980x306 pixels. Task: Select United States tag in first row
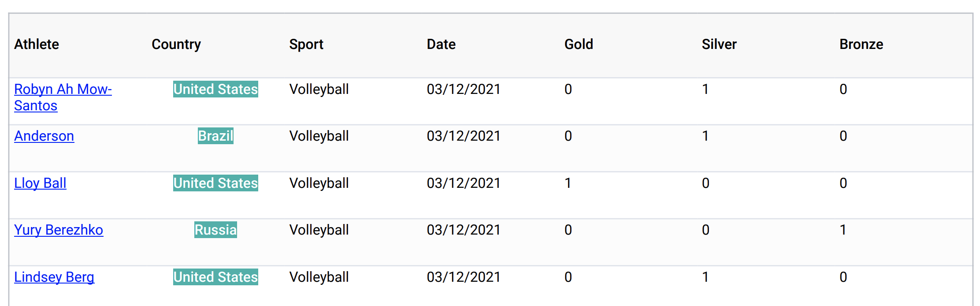(215, 89)
